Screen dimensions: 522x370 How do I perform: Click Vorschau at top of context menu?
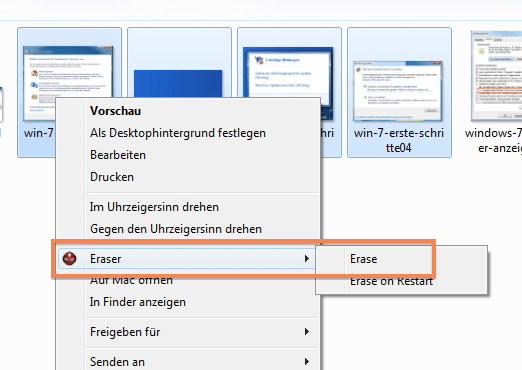click(x=116, y=111)
